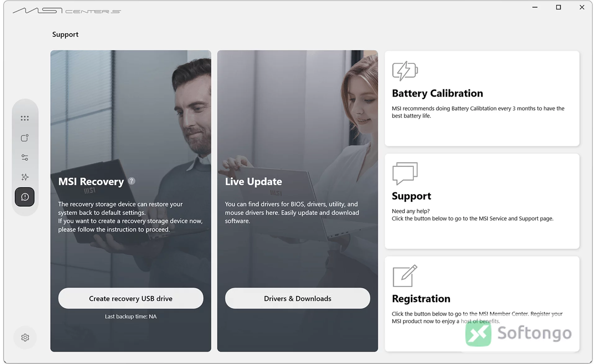Close the MSI Center S window
The height and width of the screenshot is (364, 596).
click(582, 7)
